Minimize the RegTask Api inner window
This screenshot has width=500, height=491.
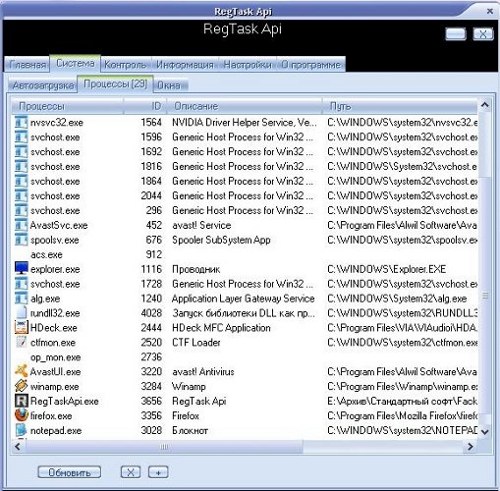point(456,34)
